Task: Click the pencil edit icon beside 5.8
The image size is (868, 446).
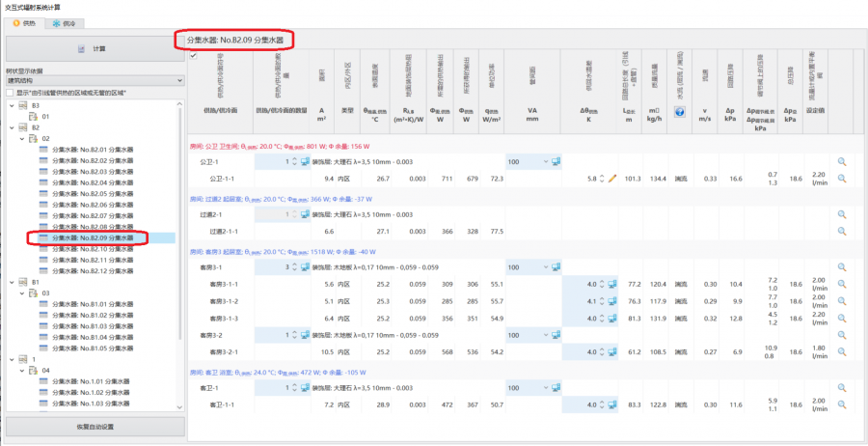Action: pyautogui.click(x=611, y=179)
